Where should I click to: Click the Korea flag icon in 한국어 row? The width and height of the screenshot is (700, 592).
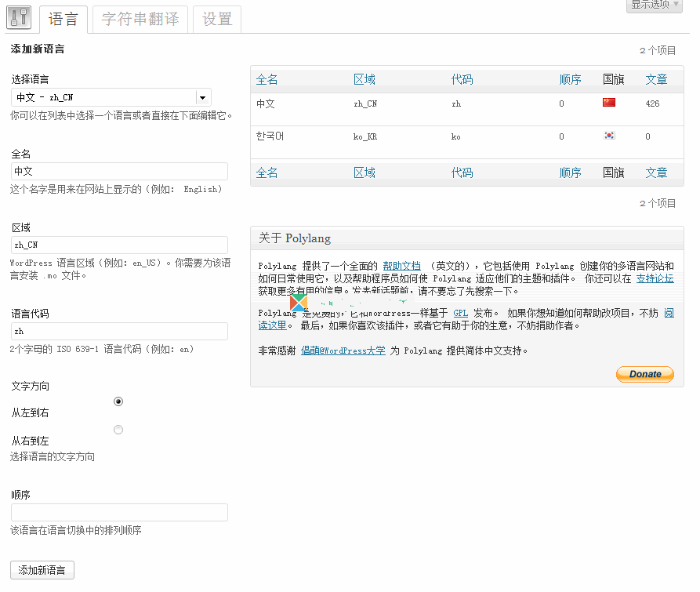click(609, 136)
